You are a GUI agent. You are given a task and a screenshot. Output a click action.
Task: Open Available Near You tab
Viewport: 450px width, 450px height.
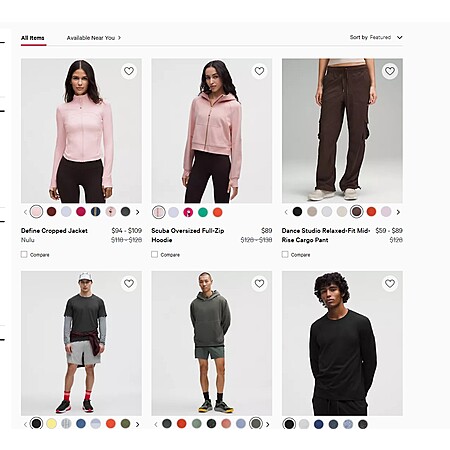coord(94,38)
